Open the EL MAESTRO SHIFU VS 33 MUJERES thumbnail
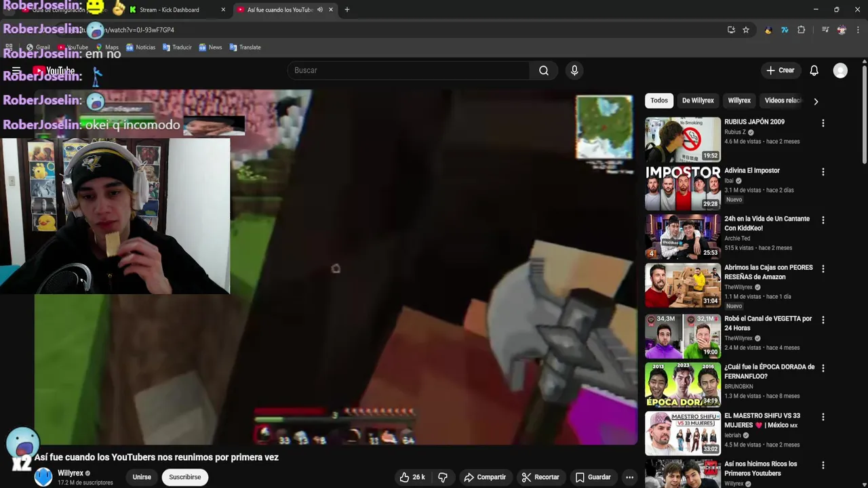 (x=683, y=433)
